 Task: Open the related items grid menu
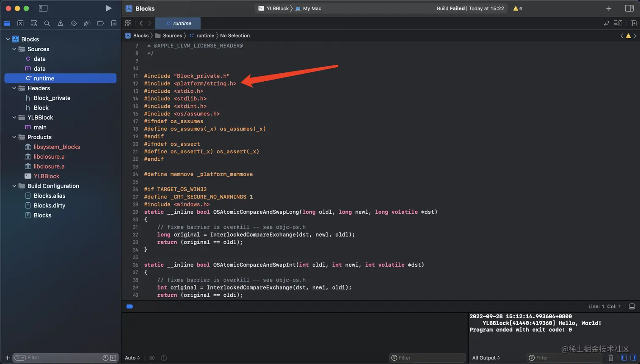click(128, 23)
